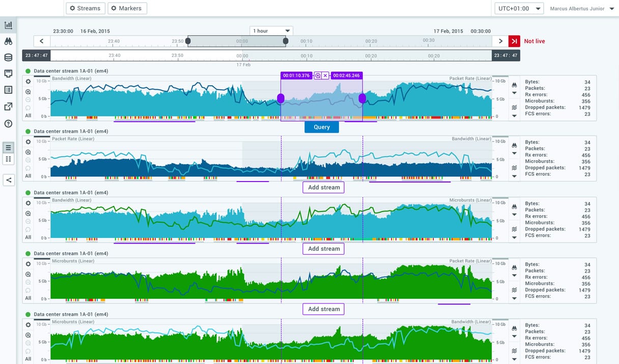Click binoculars icon beside second chart's stats
Viewport: 619px width, 364px height.
[514, 145]
